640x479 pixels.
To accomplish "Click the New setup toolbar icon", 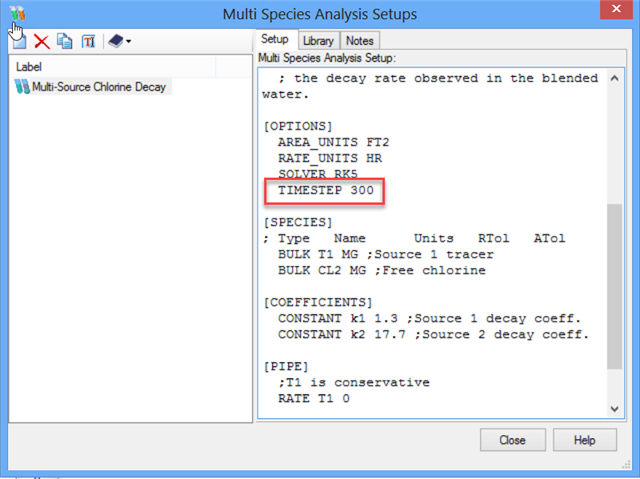I will pos(18,41).
